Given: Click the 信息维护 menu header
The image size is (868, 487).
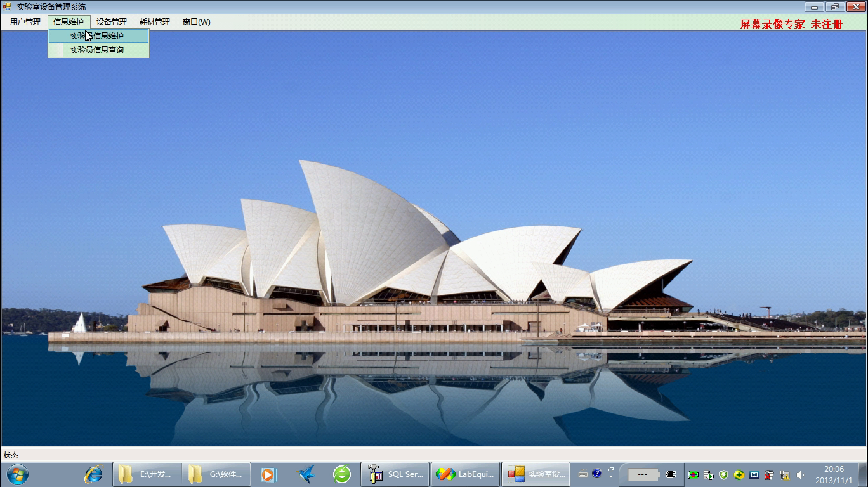Looking at the screenshot, I should click(x=69, y=22).
